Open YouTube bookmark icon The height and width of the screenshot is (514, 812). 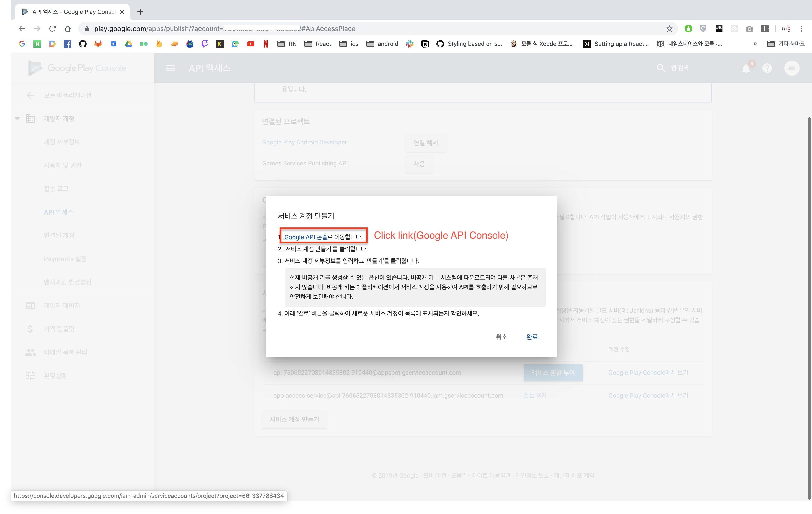[251, 44]
